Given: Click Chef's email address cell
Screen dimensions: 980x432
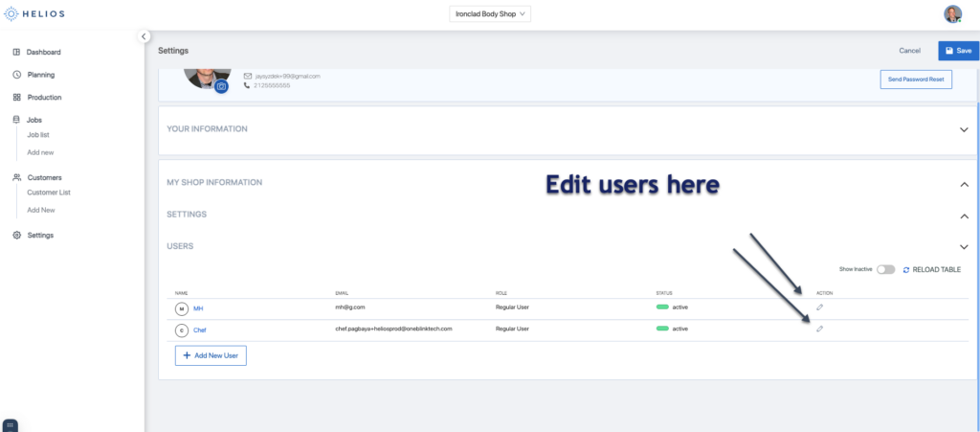Looking at the screenshot, I should click(x=393, y=329).
